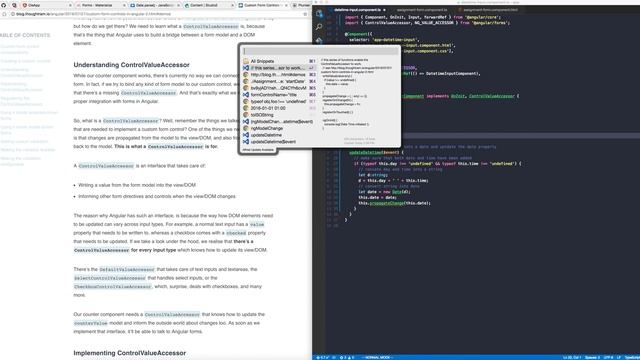Click the browser reload icon

4,14
